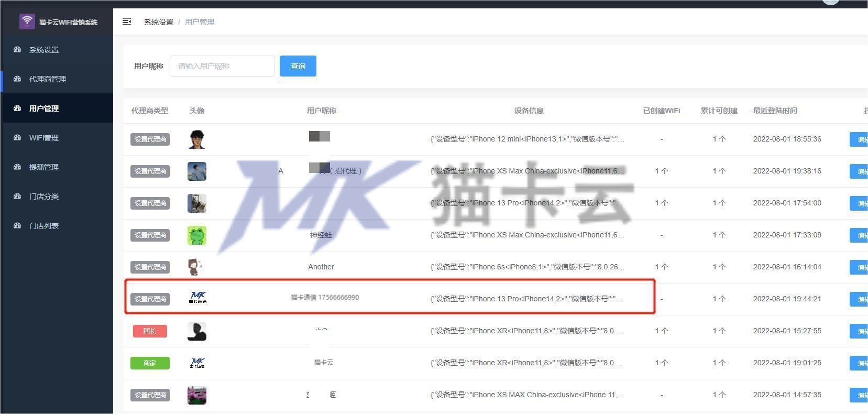
Task: Click edit button in 18:55:36 row
Action: point(859,139)
